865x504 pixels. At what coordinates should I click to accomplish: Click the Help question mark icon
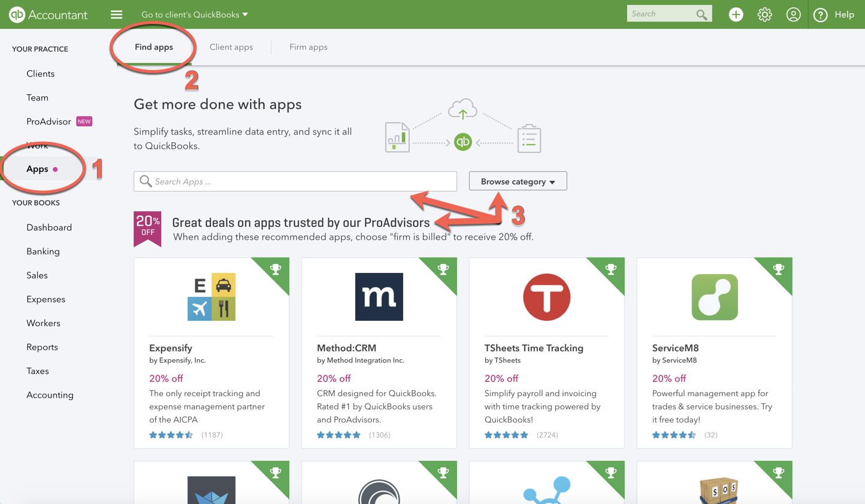[x=821, y=14]
